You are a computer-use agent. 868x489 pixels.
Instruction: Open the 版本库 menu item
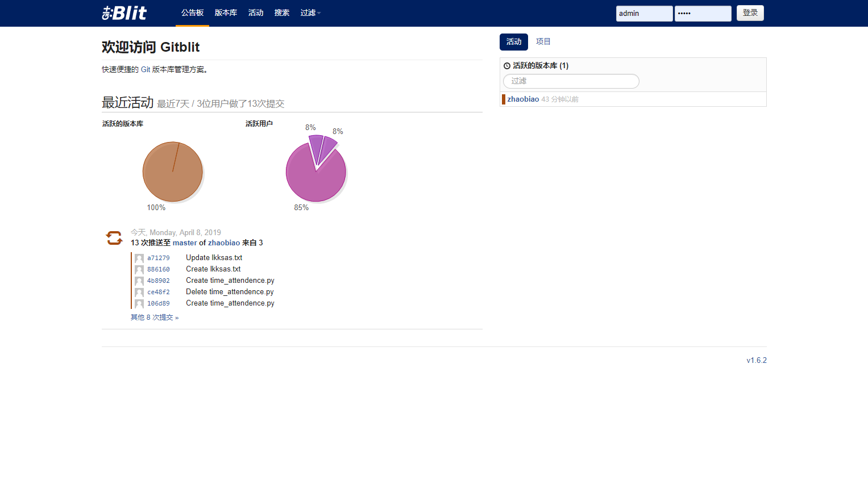pos(226,13)
